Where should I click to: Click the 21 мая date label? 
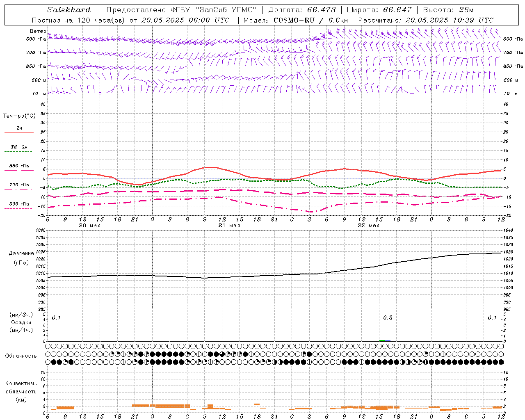229,226
